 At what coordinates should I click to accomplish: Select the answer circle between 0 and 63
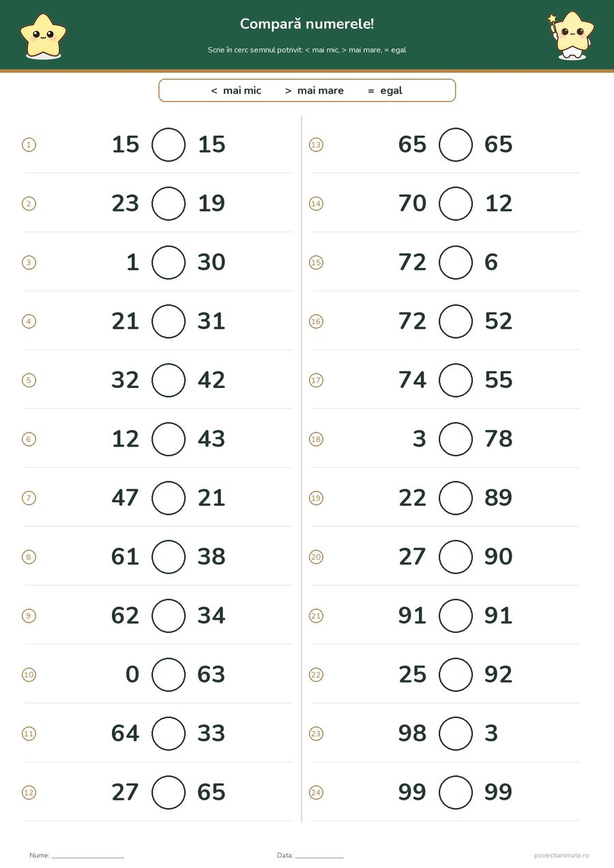pos(169,674)
